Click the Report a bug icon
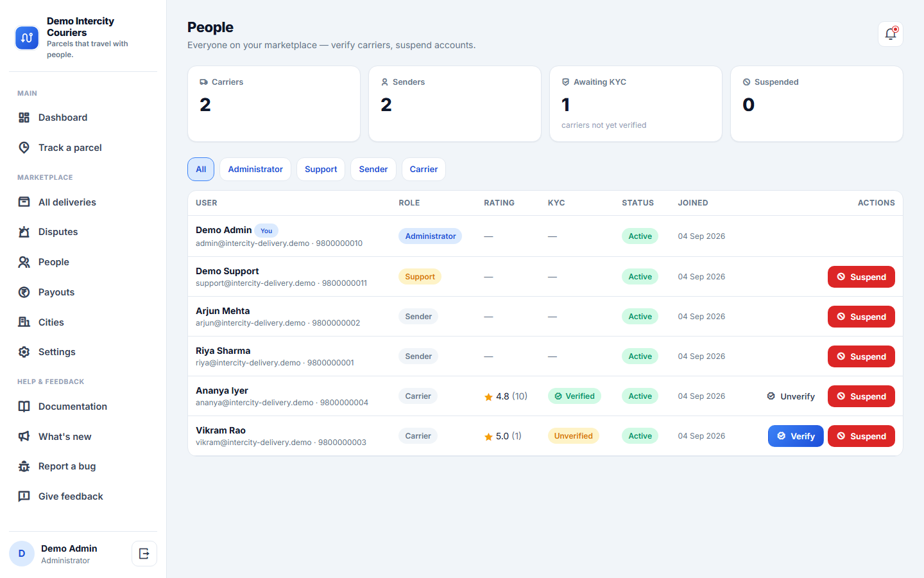 tap(24, 466)
